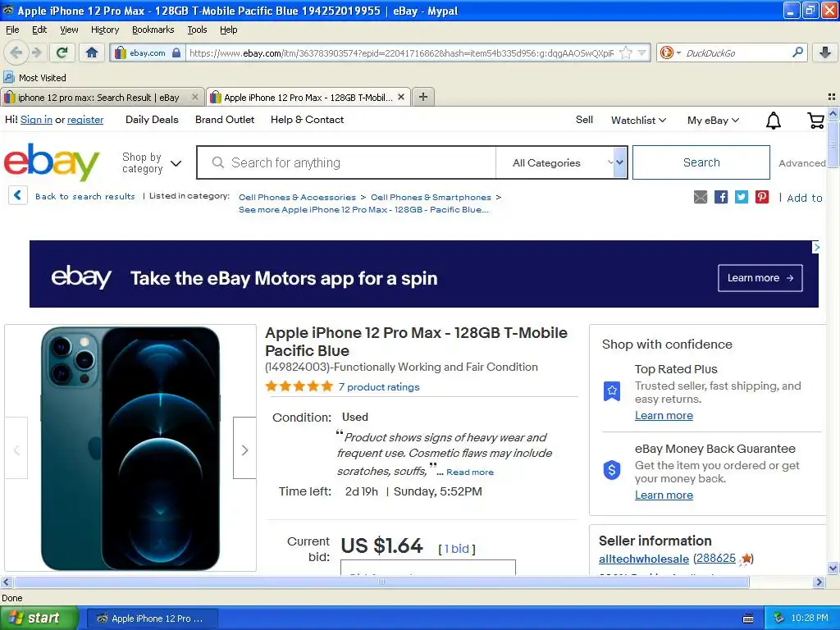Go back with the browser back arrow

tap(16, 52)
